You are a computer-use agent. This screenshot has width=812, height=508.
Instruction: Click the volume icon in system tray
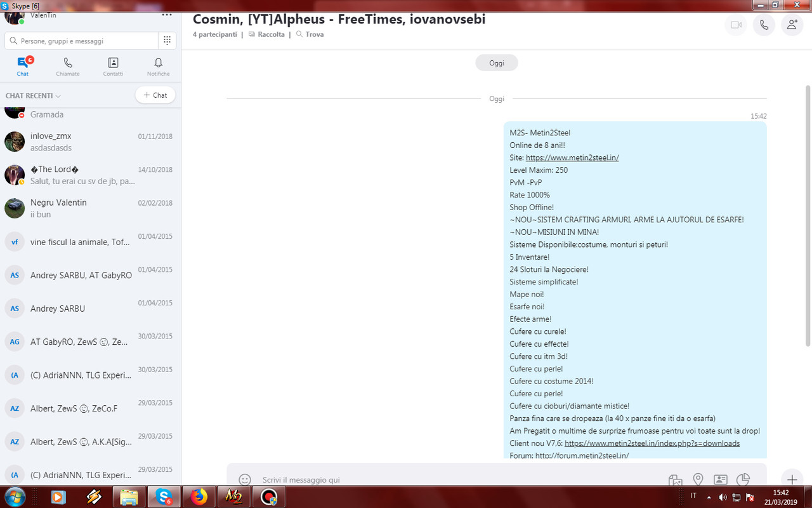click(723, 497)
